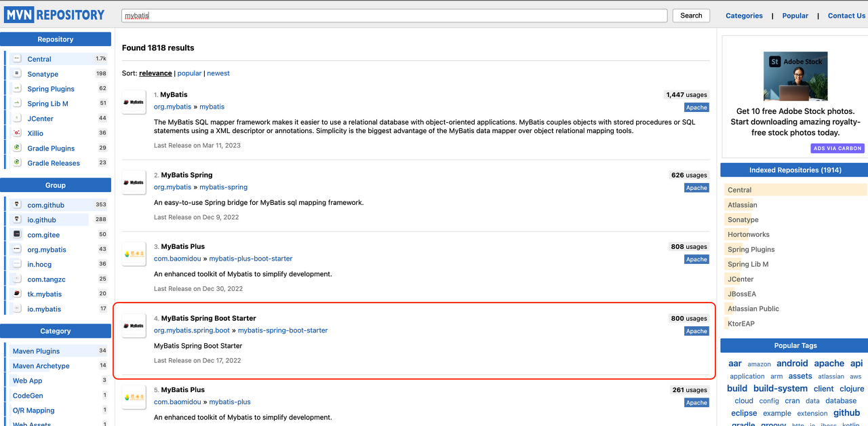Open the org.mybatis group link of result 1
Screen dimensions: 868x426
173,106
